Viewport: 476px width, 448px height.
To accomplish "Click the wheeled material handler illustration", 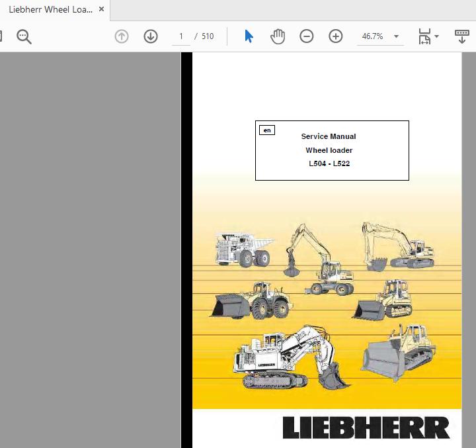I will point(319,259).
